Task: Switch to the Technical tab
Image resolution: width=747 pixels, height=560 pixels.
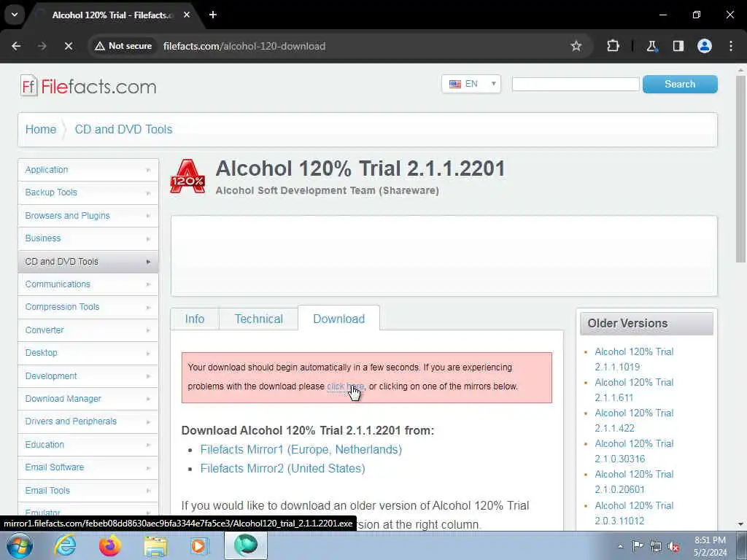Action: (x=259, y=319)
